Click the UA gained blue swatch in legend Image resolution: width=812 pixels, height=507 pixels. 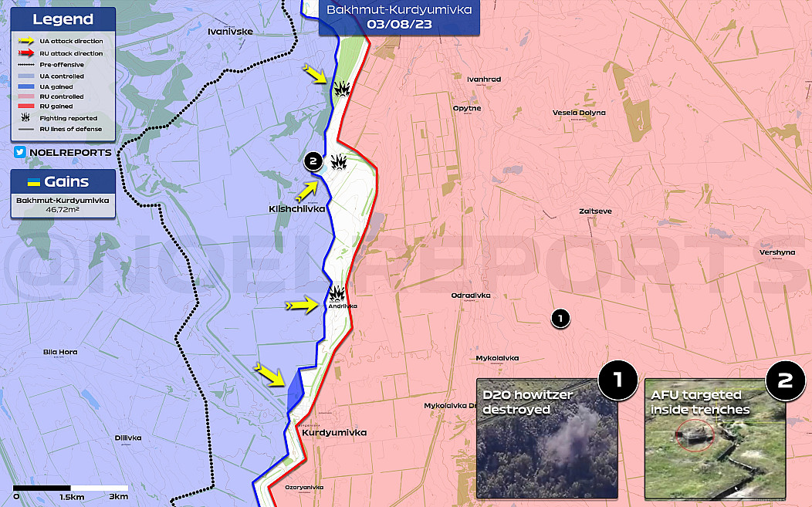click(26, 86)
